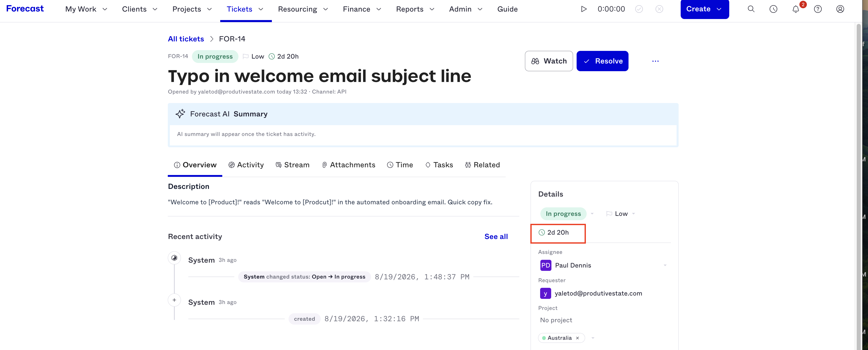The height and width of the screenshot is (350, 868).
Task: Open the Create dropdown button
Action: (x=705, y=9)
